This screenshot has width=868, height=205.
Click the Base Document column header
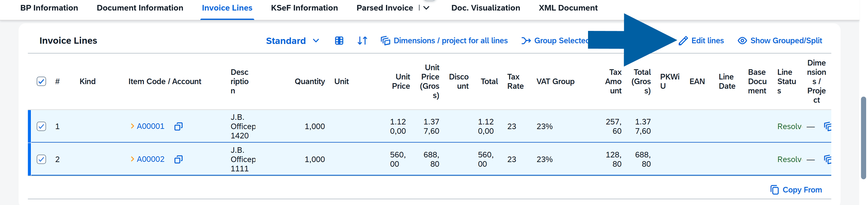757,81
